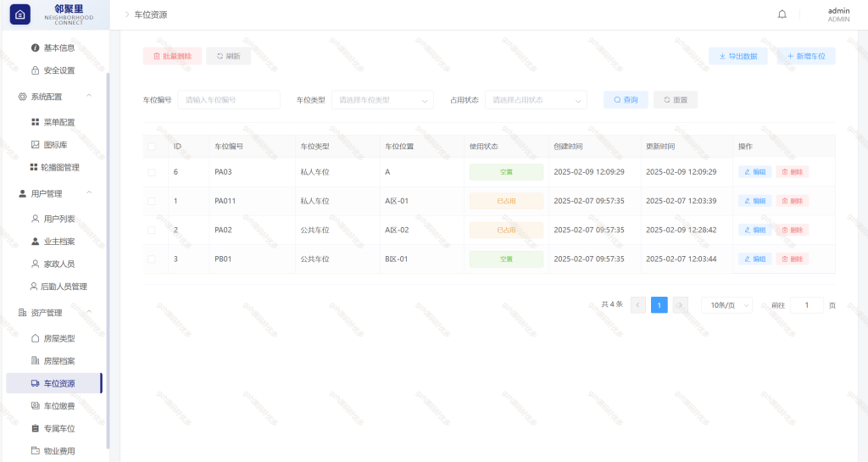
Task: Click the 车位缴费 icon
Action: coord(35,405)
